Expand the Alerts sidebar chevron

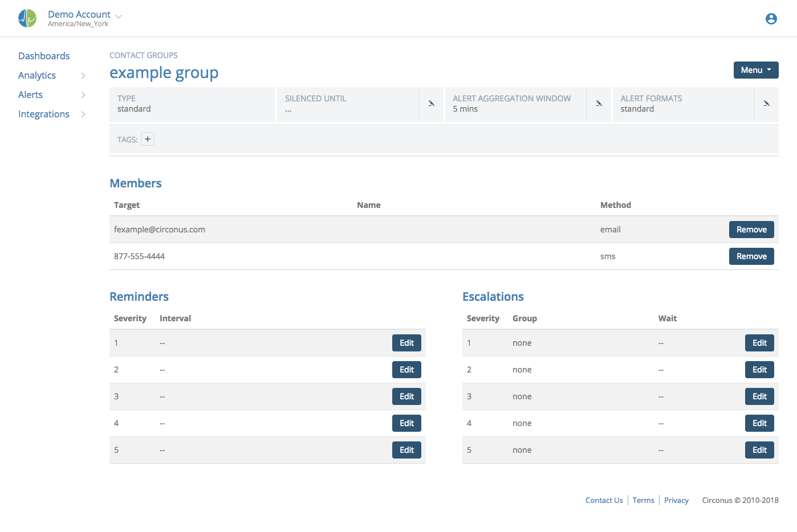[84, 95]
